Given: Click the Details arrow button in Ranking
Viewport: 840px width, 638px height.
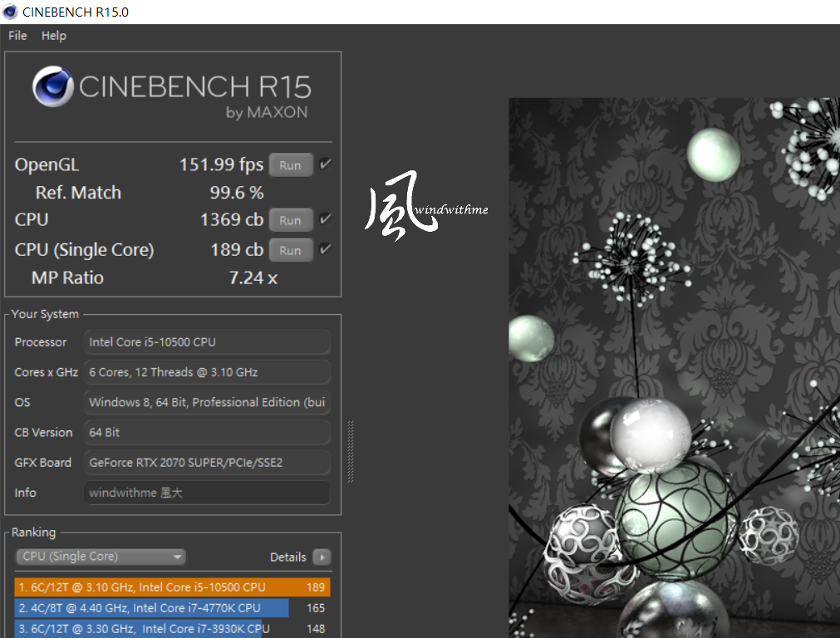Looking at the screenshot, I should point(322,557).
